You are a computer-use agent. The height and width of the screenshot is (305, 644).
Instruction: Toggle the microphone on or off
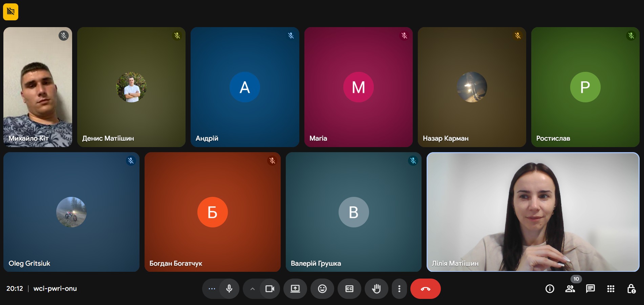tap(229, 289)
